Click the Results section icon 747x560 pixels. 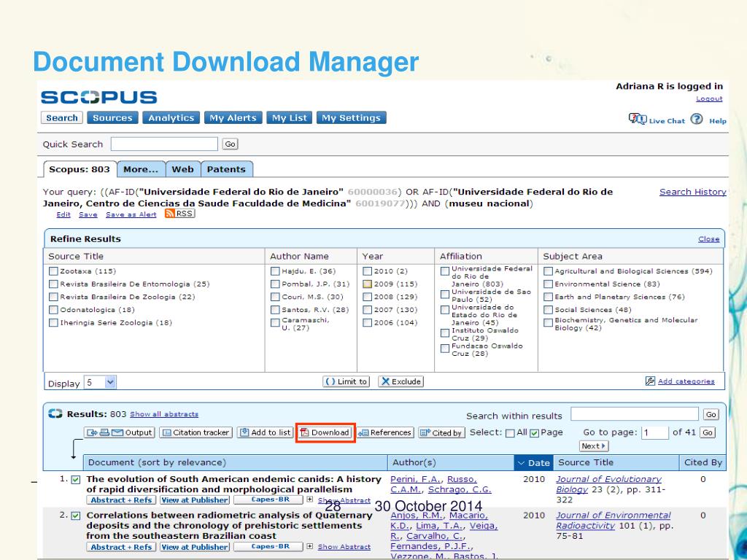point(55,413)
